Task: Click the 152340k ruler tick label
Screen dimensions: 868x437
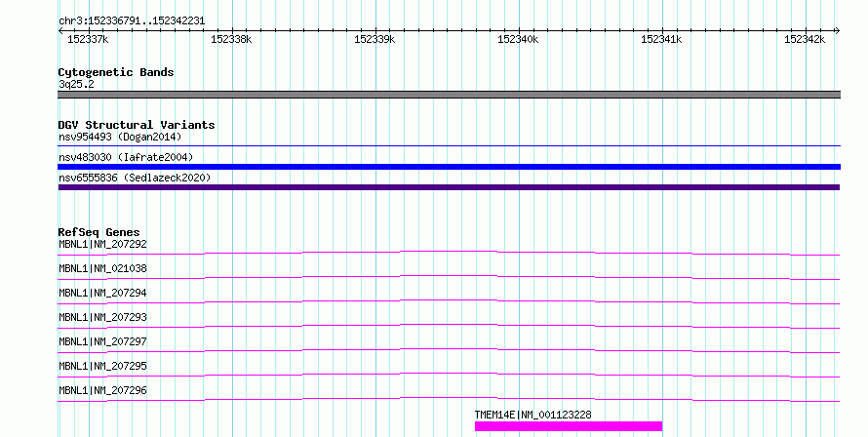Action: [x=518, y=39]
